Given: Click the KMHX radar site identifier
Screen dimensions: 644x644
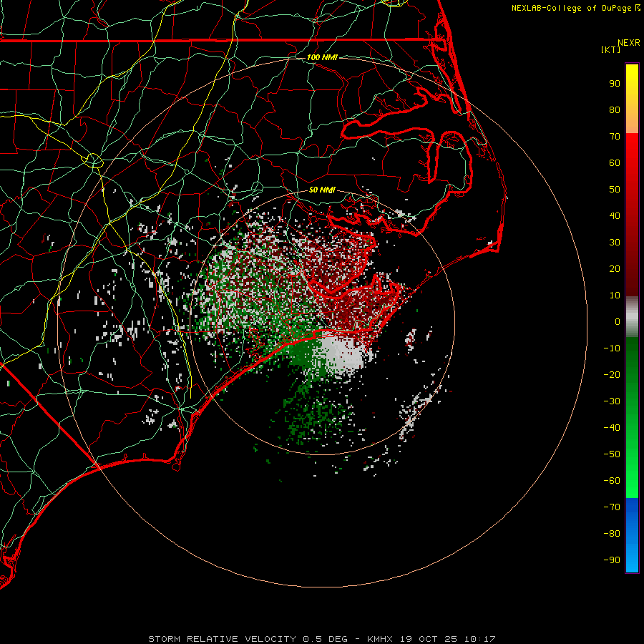Looking at the screenshot, I should point(380,639).
